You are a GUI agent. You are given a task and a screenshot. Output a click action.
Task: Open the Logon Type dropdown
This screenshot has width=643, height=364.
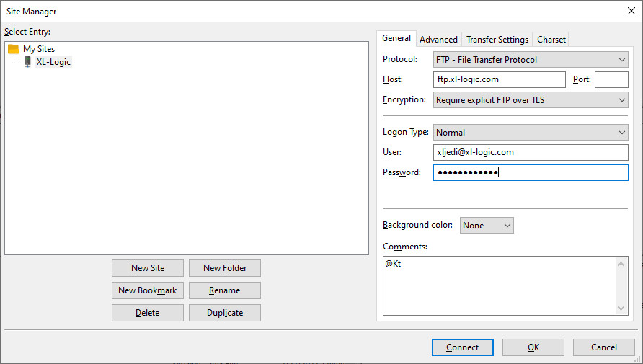pyautogui.click(x=531, y=133)
